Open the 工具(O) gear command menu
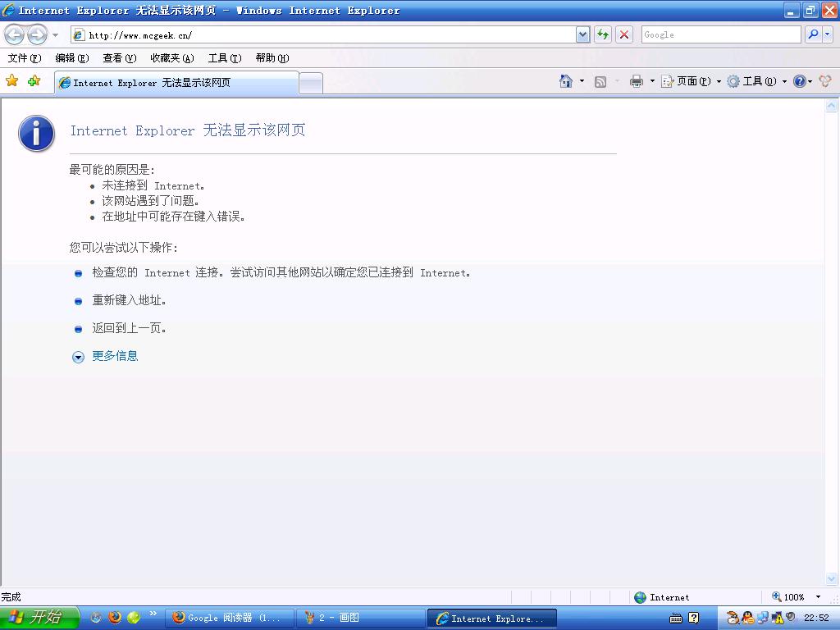Viewport: 840px width, 630px height. (x=756, y=81)
